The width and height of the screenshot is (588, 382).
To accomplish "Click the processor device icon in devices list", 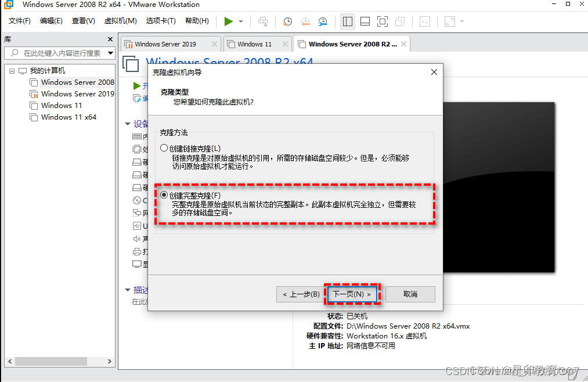I will click(x=137, y=149).
